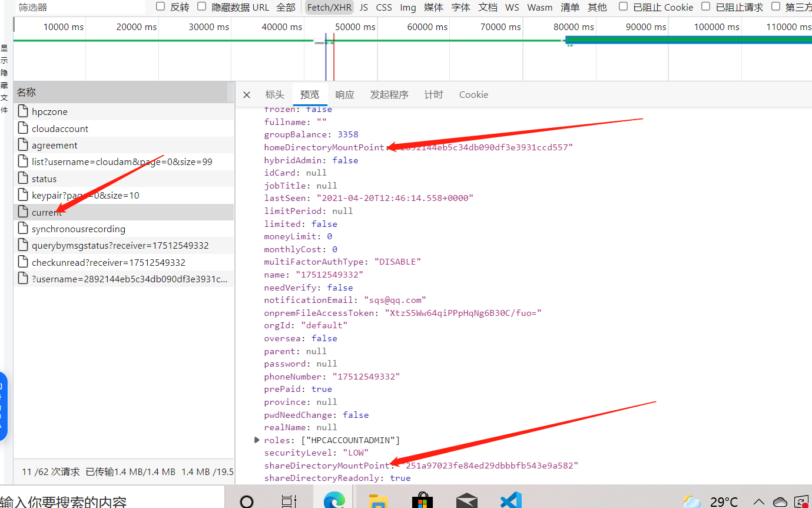Select the Fetch/XHR request type filter

[x=329, y=7]
